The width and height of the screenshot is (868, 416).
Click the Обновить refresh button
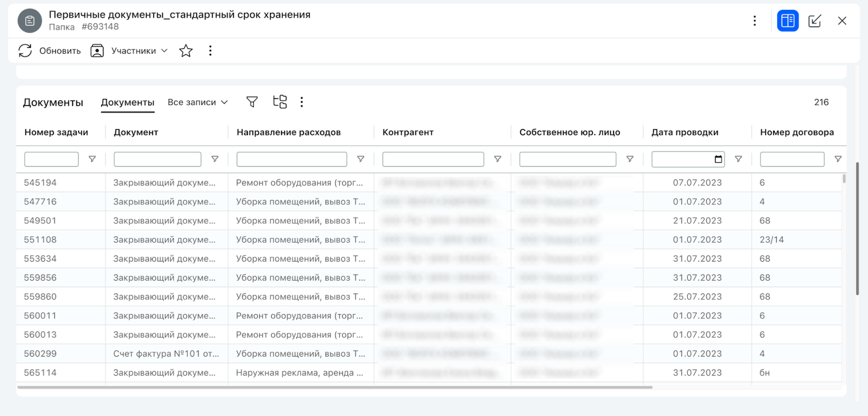tap(49, 51)
